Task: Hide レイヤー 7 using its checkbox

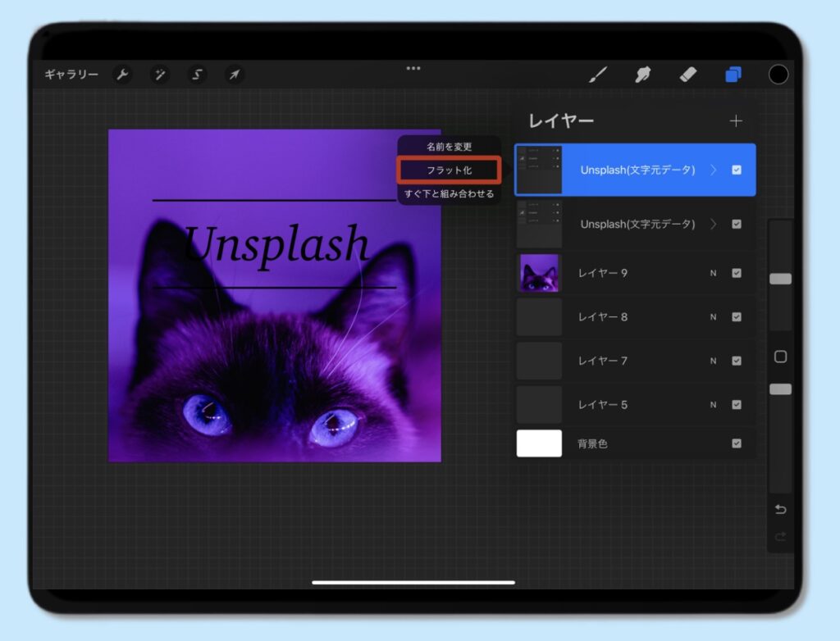Action: [x=737, y=361]
